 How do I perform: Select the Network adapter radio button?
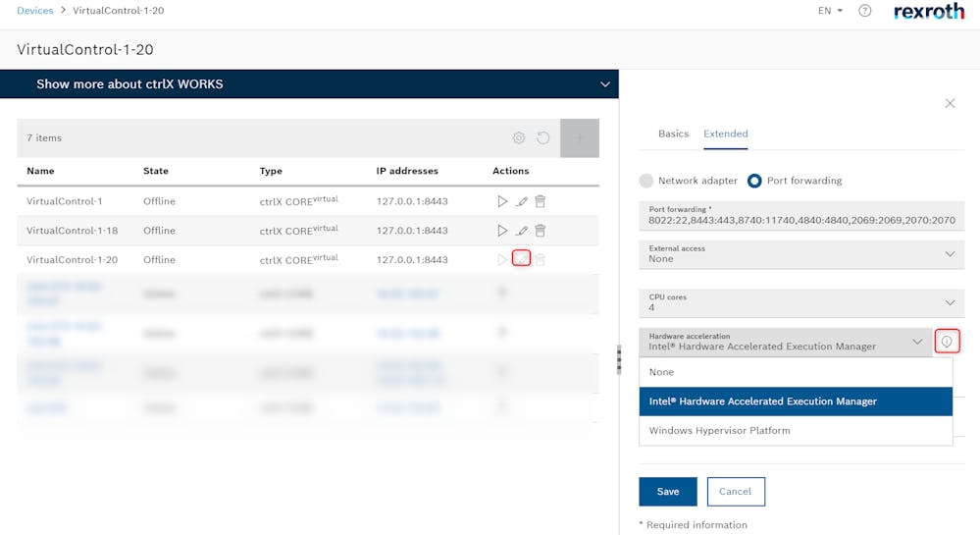pos(645,181)
